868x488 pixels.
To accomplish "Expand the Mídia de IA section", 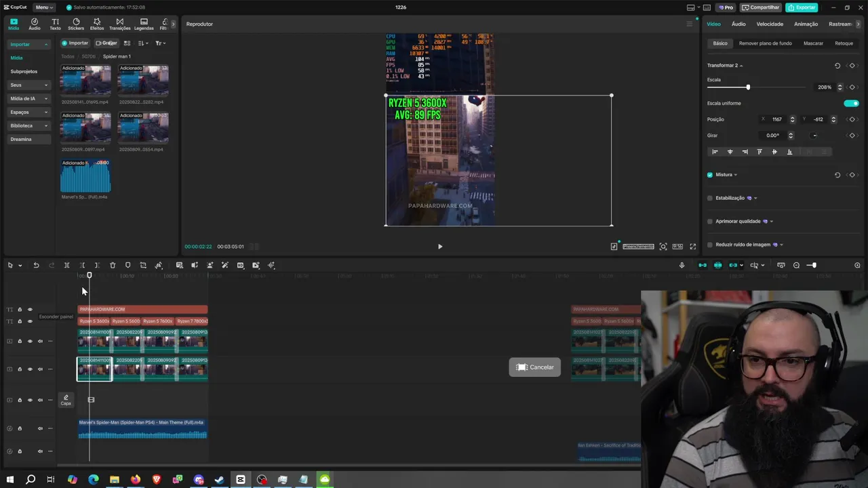I will click(x=46, y=98).
